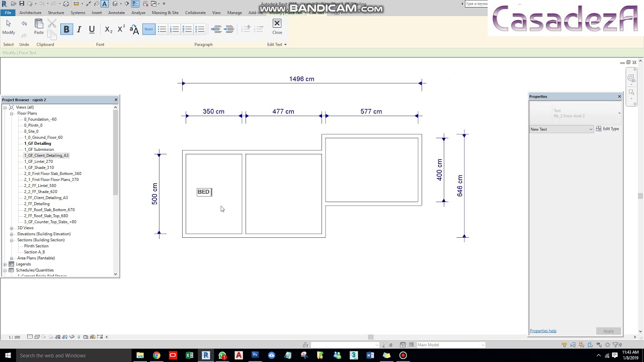
Task: Close the text editor
Action: (277, 27)
